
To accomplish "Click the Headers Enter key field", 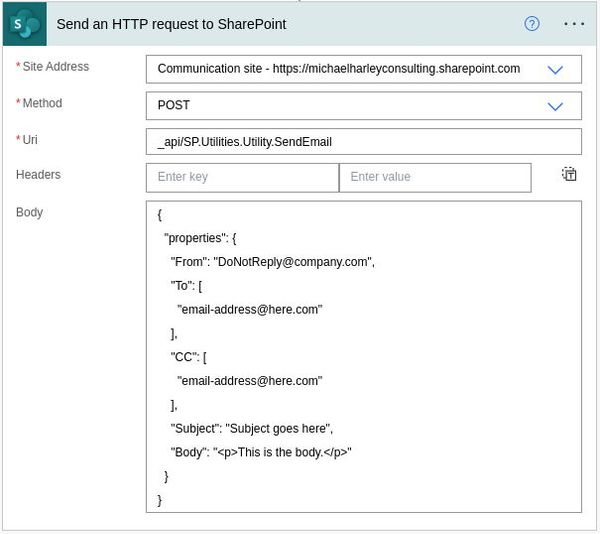I will tap(243, 177).
